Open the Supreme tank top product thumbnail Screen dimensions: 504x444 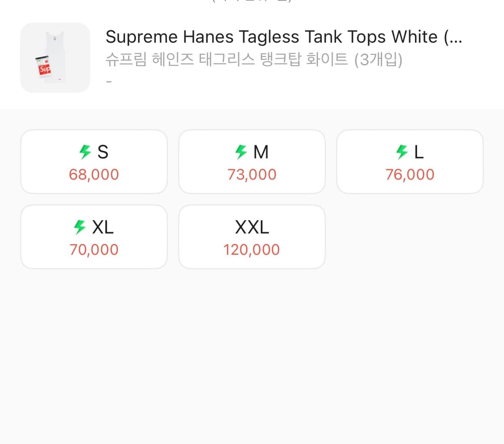point(55,58)
